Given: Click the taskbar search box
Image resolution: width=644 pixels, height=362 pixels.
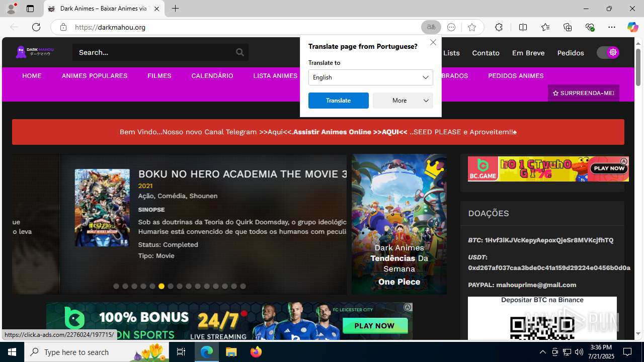Looking at the screenshot, I should tap(97, 352).
